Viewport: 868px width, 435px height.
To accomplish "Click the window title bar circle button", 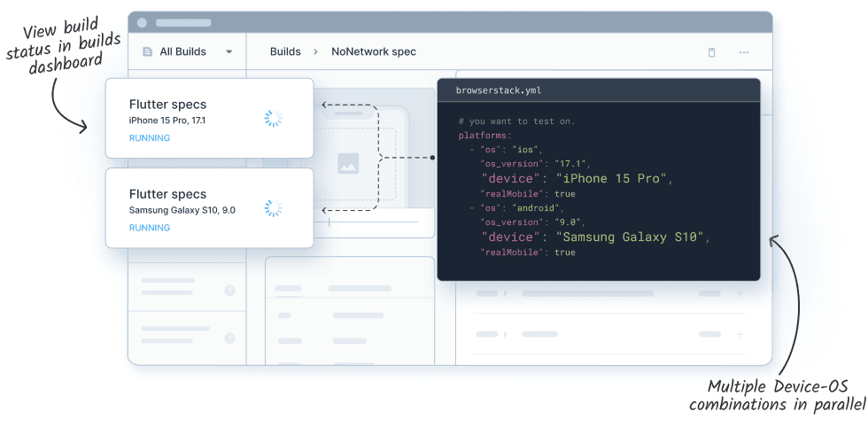I will point(142,23).
